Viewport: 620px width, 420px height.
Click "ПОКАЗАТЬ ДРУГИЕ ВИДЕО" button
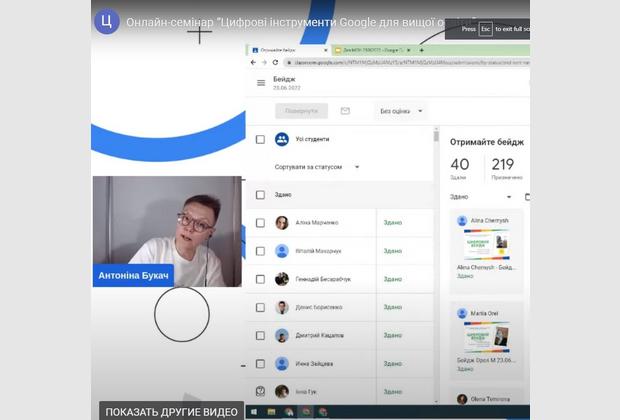(171, 411)
